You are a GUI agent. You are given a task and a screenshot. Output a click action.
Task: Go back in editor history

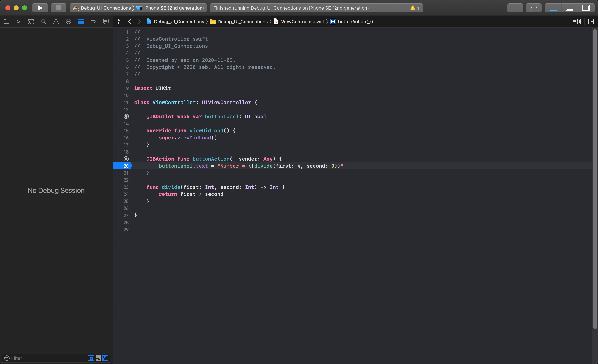click(x=130, y=22)
